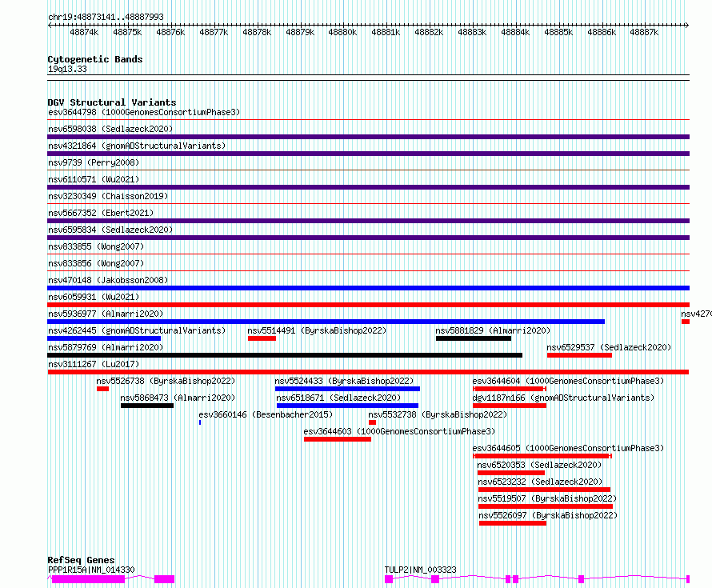Viewport: 712px width, 588px height.
Task: Click nsv3230349 Chaisson2019 label
Action: [x=108, y=196]
